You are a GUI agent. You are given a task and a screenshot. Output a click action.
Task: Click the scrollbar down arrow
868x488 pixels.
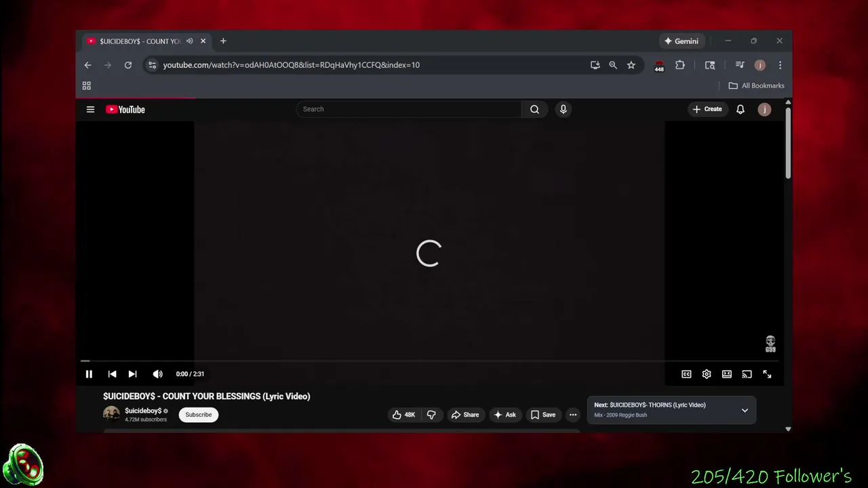[788, 428]
